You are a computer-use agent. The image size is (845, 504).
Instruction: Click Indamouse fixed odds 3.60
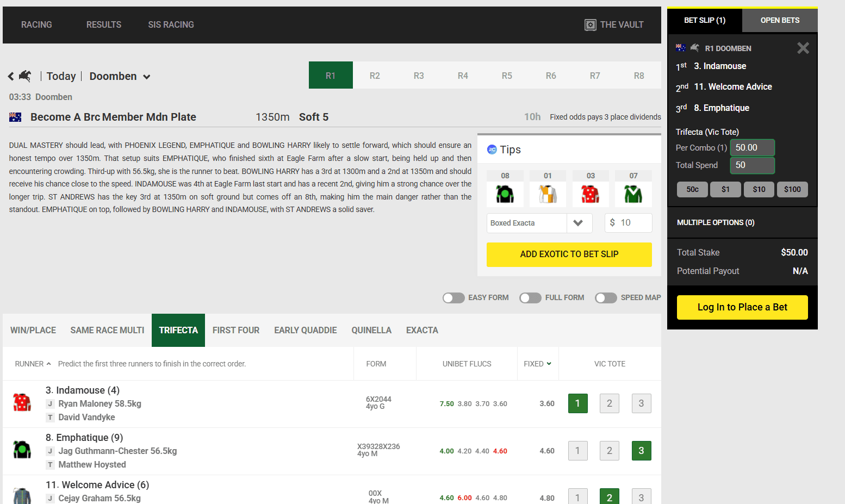[x=547, y=403]
